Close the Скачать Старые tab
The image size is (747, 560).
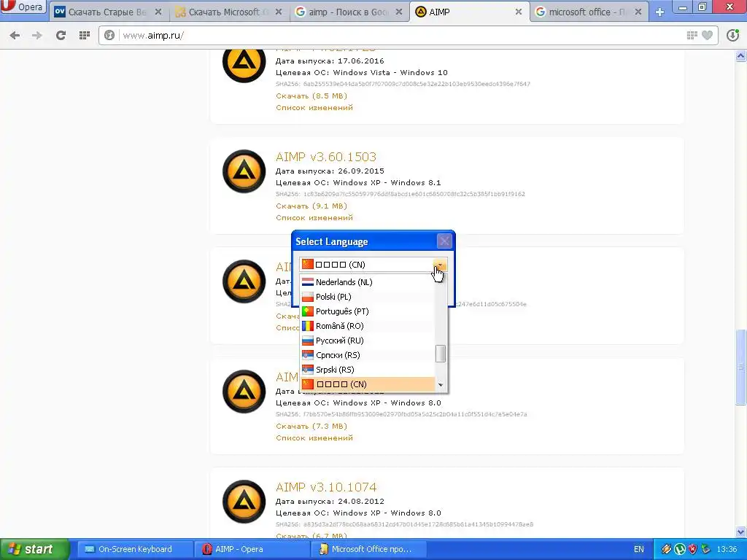[158, 12]
